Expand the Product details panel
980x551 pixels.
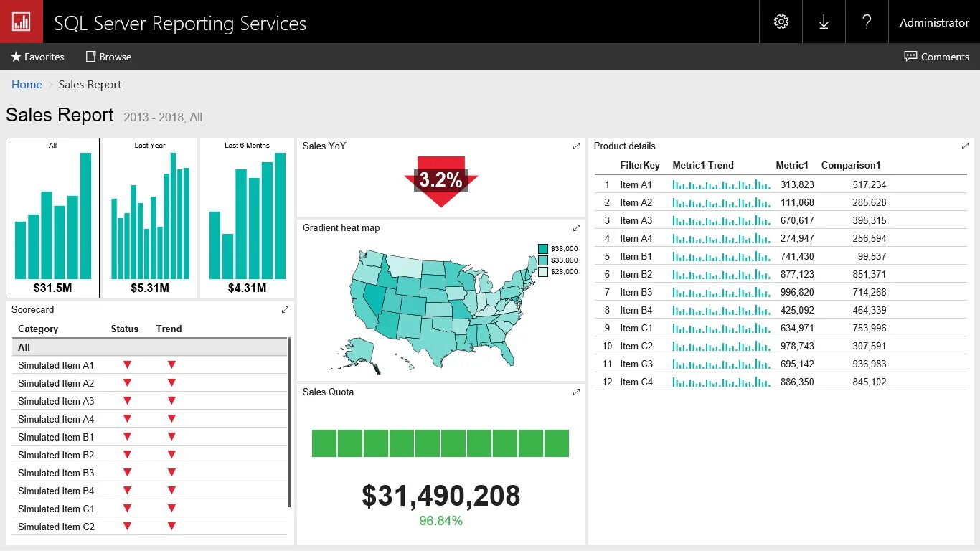pyautogui.click(x=965, y=145)
